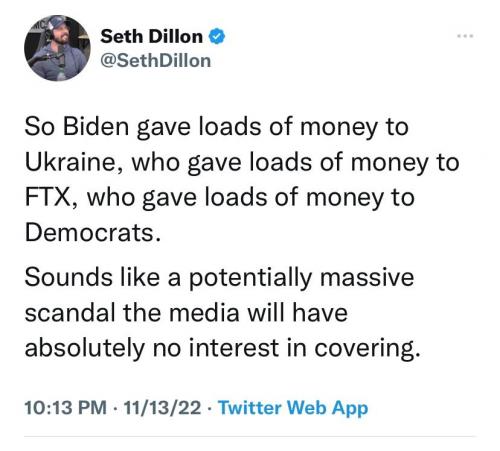Open the Twitter Web App source link
Viewport: 500px width, 451px height.
[293, 408]
